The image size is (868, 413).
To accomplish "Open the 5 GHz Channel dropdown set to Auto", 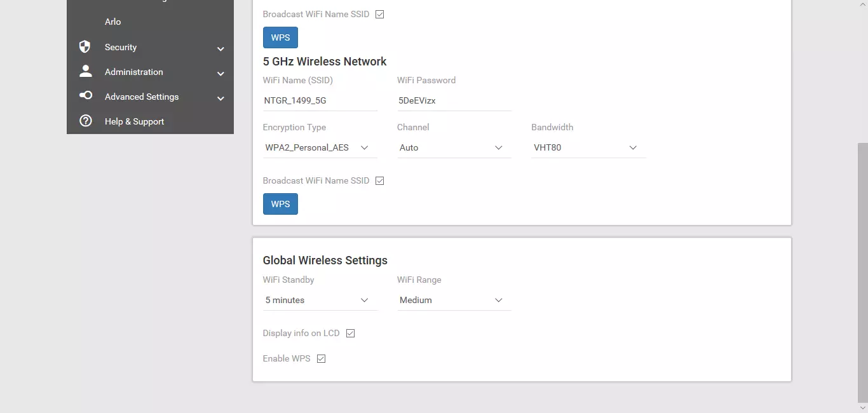I will pyautogui.click(x=454, y=147).
